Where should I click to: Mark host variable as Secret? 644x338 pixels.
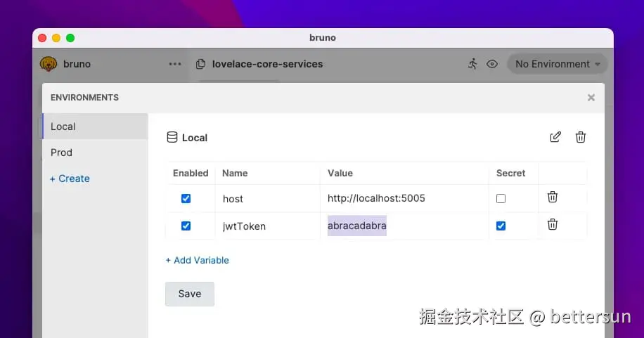(501, 199)
